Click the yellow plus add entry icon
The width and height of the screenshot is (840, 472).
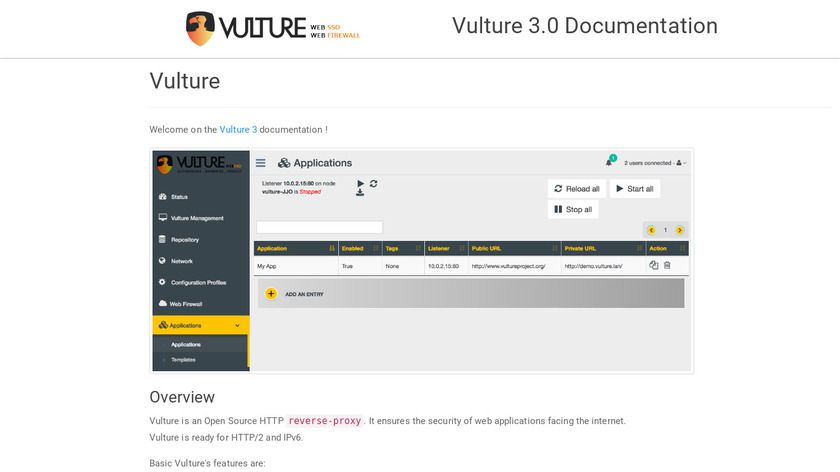[x=271, y=294]
